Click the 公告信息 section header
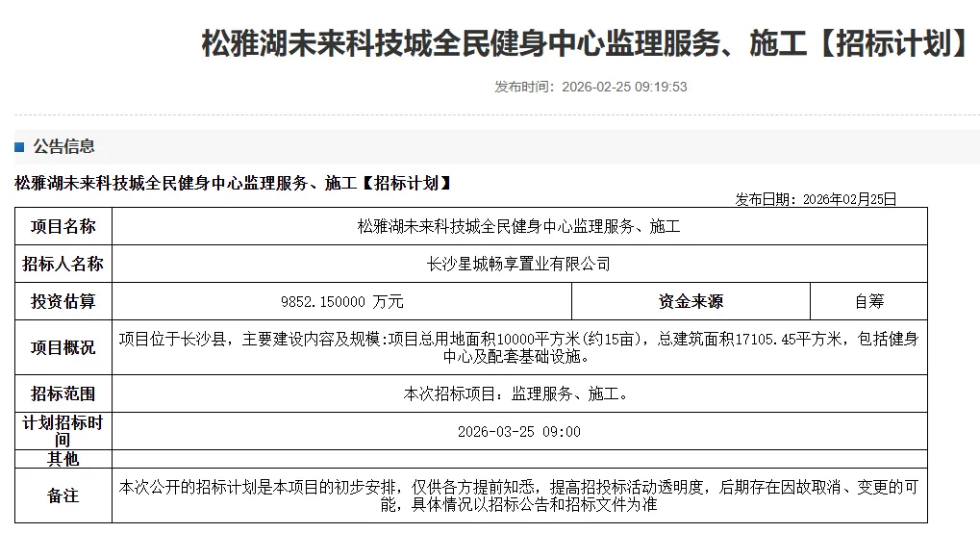The width and height of the screenshot is (980, 533). (x=63, y=146)
